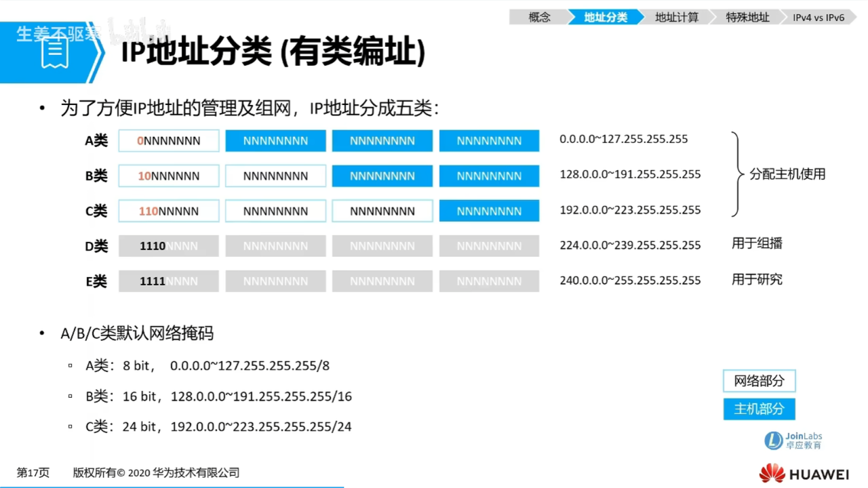Click the 1110 prefix box in D类 row
The height and width of the screenshot is (488, 868).
click(x=169, y=246)
